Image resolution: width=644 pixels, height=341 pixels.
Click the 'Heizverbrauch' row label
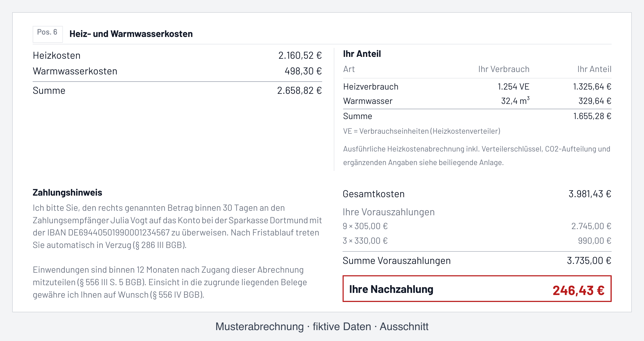pyautogui.click(x=371, y=87)
